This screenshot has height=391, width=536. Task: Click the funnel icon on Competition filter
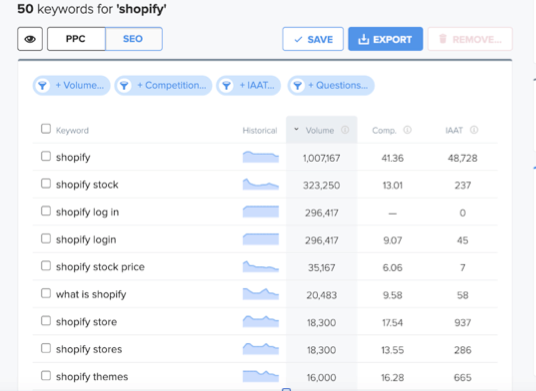tap(124, 85)
